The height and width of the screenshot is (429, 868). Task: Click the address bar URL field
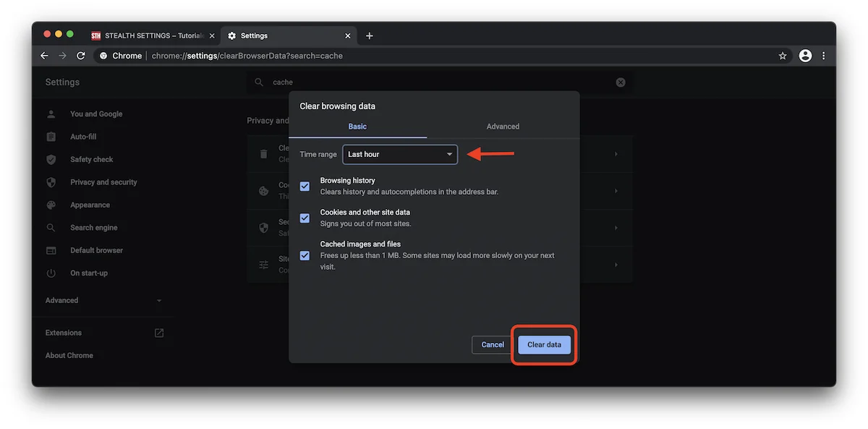click(x=434, y=56)
